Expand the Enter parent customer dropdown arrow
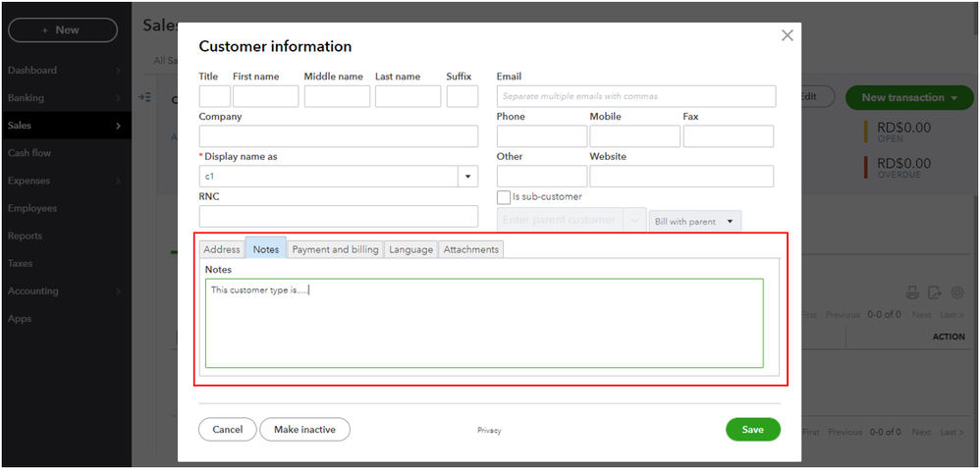Image resolution: width=980 pixels, height=470 pixels. pos(635,221)
